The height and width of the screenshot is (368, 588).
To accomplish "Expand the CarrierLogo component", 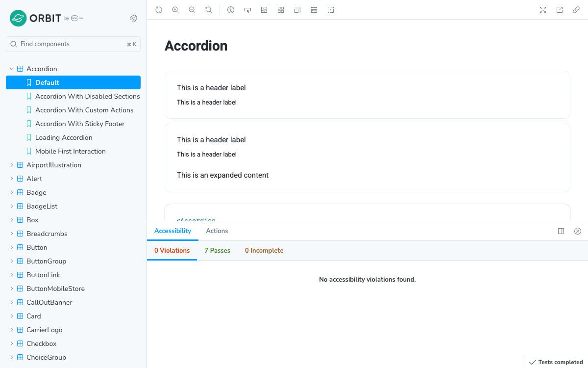I will coord(73,330).
